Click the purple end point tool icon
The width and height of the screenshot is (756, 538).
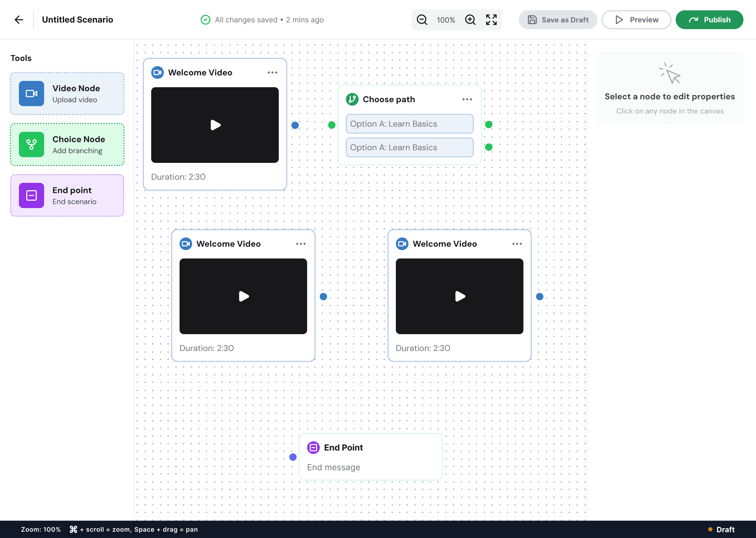(x=31, y=195)
